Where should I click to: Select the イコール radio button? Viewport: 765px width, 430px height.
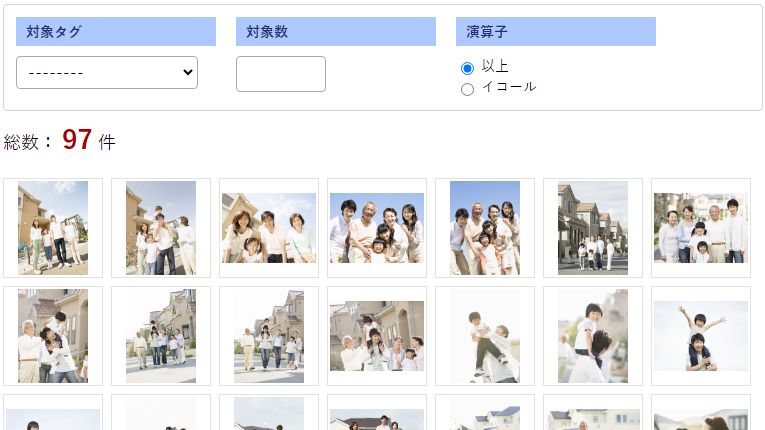tap(467, 89)
